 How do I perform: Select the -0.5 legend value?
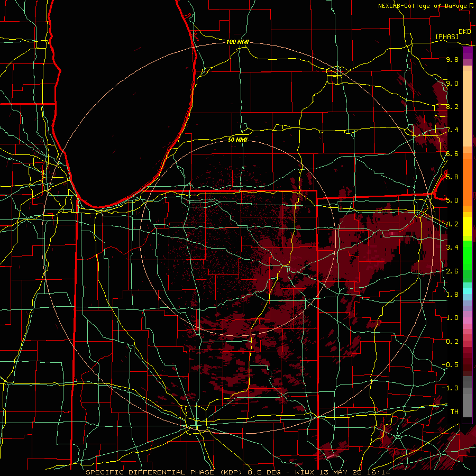450,364
